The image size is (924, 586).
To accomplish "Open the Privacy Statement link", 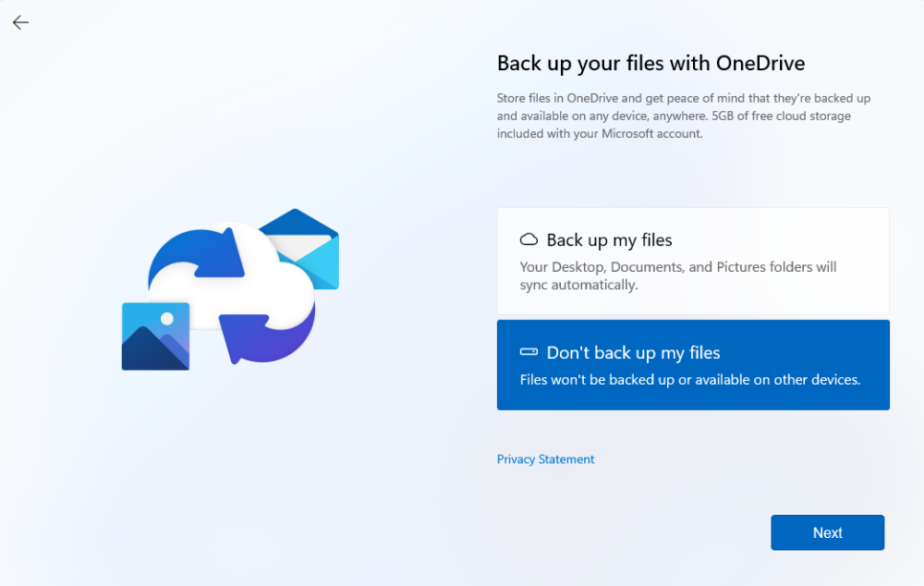I will pos(545,459).
